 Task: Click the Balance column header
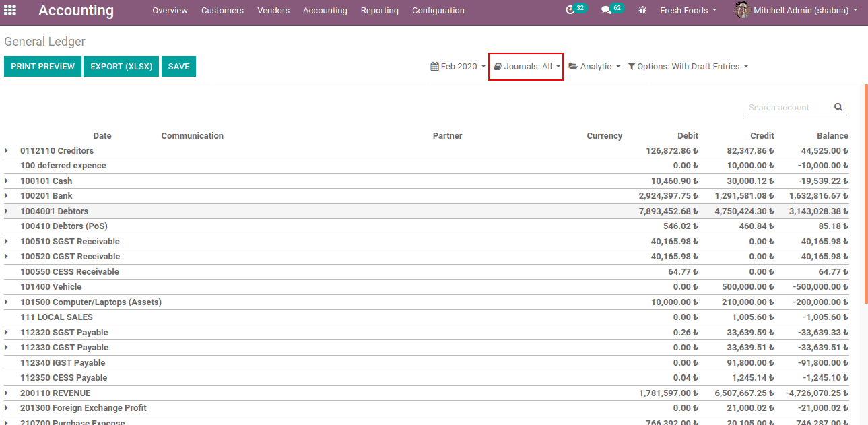833,135
